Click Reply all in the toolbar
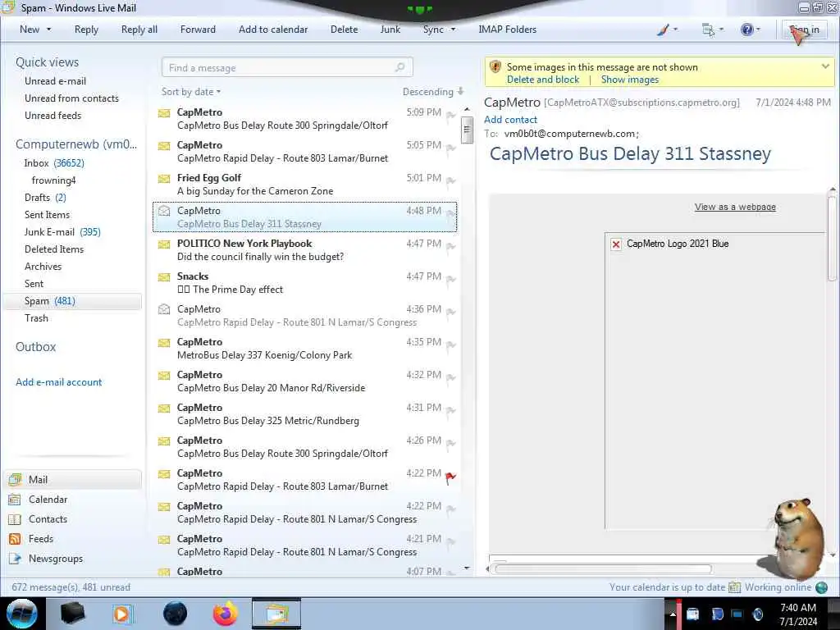 (139, 30)
